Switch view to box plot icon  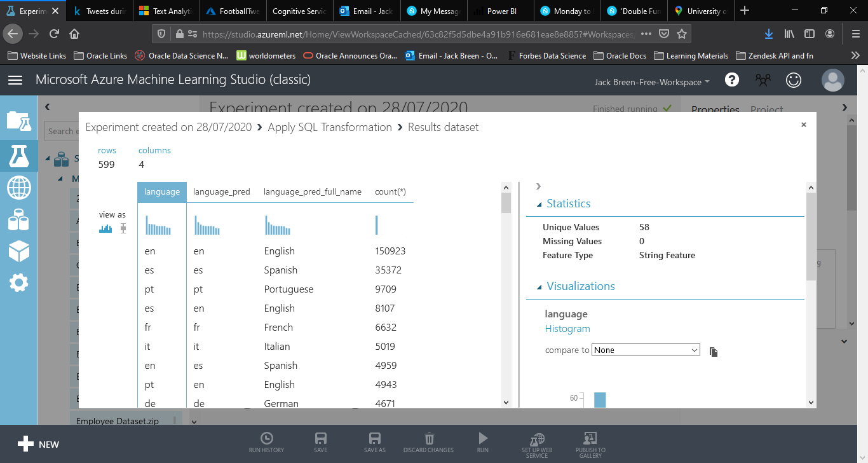click(x=123, y=228)
